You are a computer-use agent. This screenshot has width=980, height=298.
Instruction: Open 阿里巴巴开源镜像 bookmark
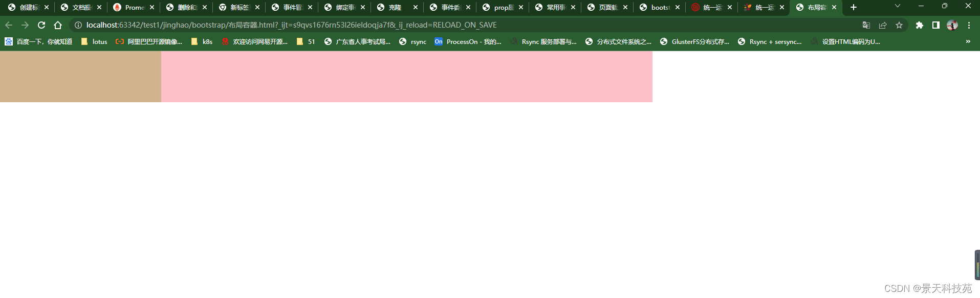(148, 41)
